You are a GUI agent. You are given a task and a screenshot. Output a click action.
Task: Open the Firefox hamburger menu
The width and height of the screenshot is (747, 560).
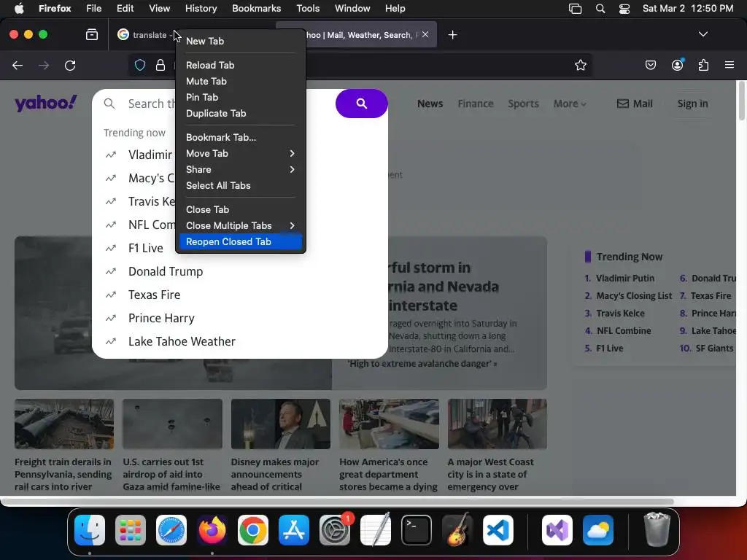tap(729, 65)
